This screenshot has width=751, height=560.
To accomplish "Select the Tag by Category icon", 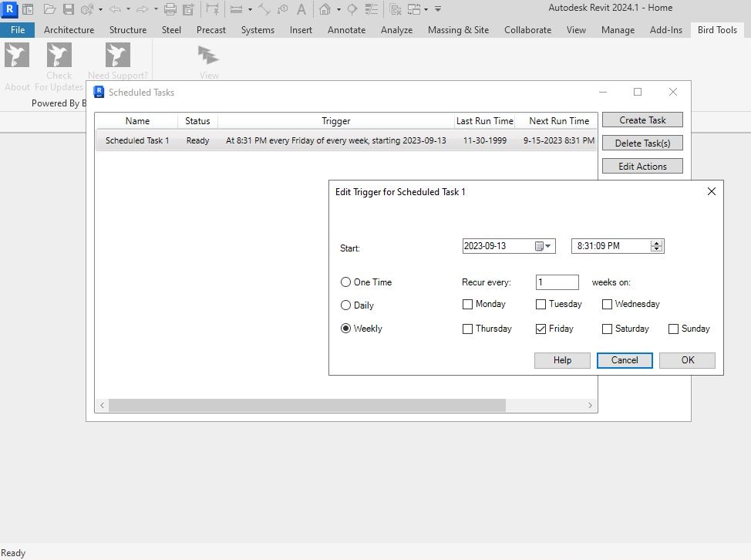I will coord(283,9).
